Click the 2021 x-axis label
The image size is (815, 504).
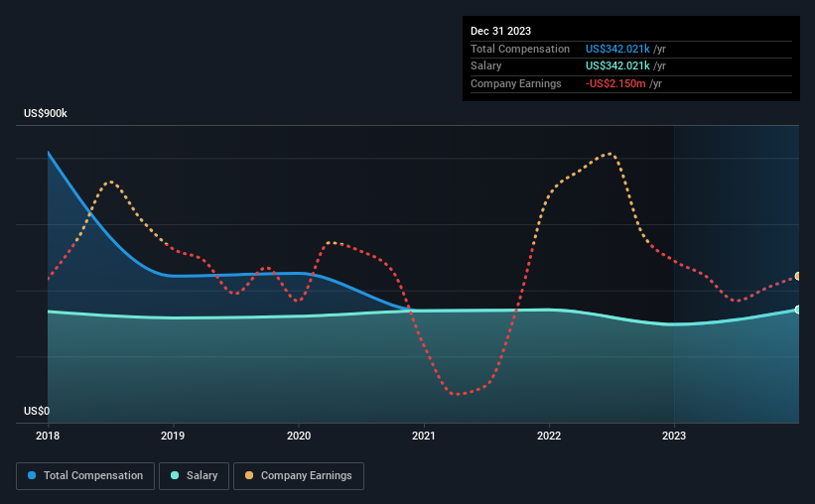pos(424,436)
